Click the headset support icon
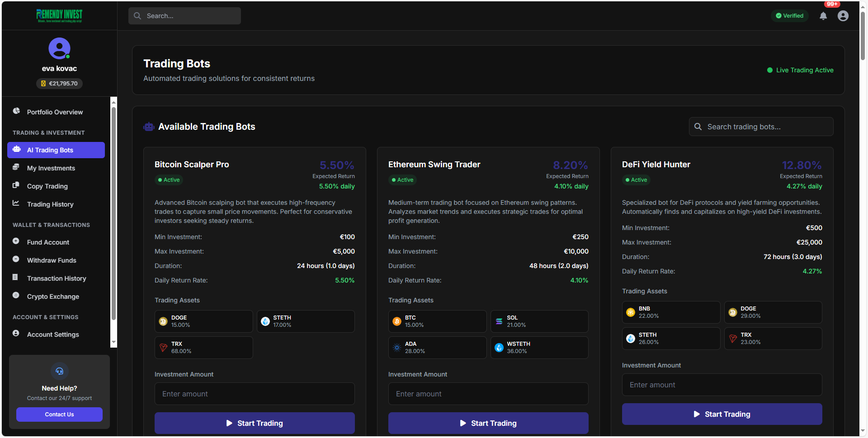This screenshot has height=438, width=868. [59, 371]
